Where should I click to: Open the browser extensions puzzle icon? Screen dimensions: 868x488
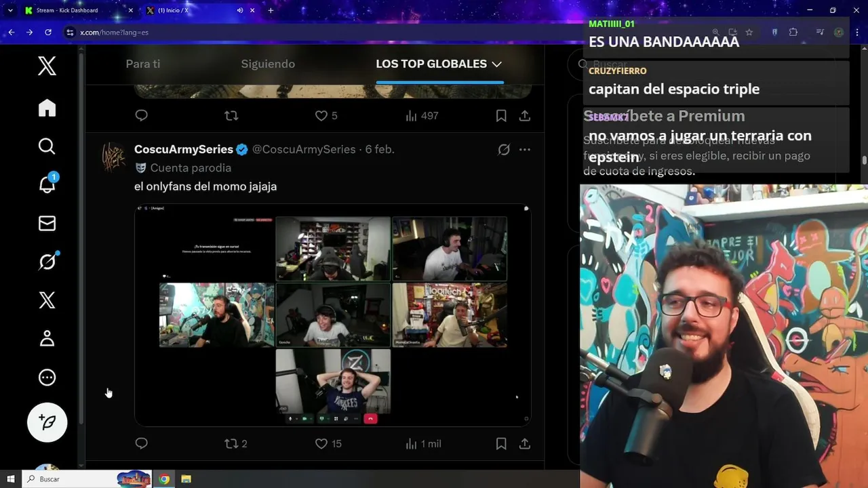coord(793,32)
